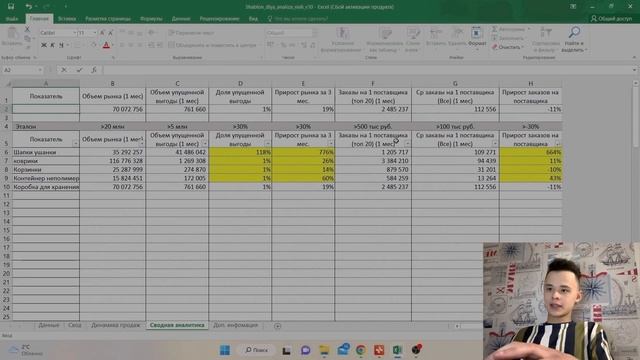The image size is (640, 360).
Task: Cancel formula entry X icon
Action: (64, 70)
